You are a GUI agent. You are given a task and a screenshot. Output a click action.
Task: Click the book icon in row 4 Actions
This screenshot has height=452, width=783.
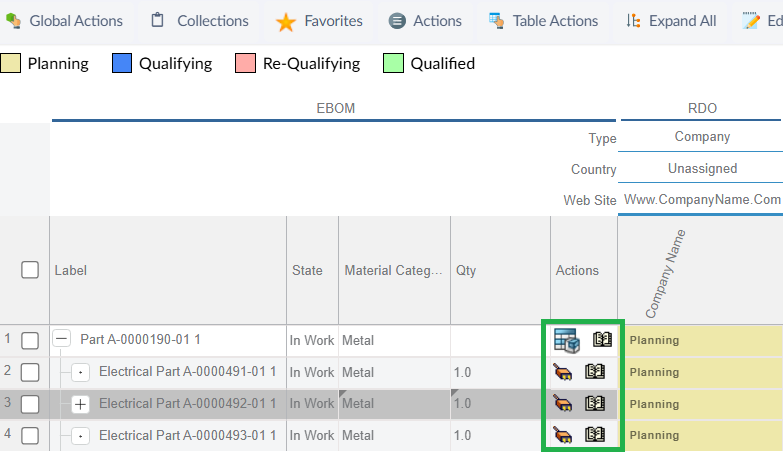pos(596,435)
